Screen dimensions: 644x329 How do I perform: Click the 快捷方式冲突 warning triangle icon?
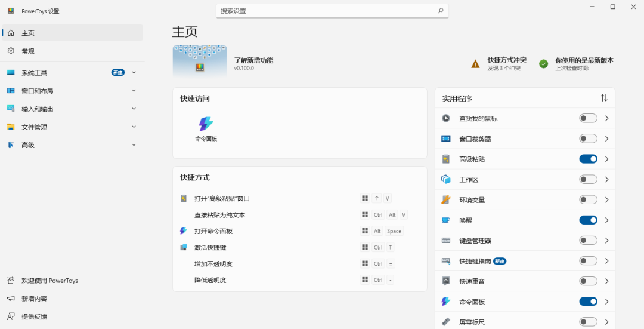pos(475,64)
